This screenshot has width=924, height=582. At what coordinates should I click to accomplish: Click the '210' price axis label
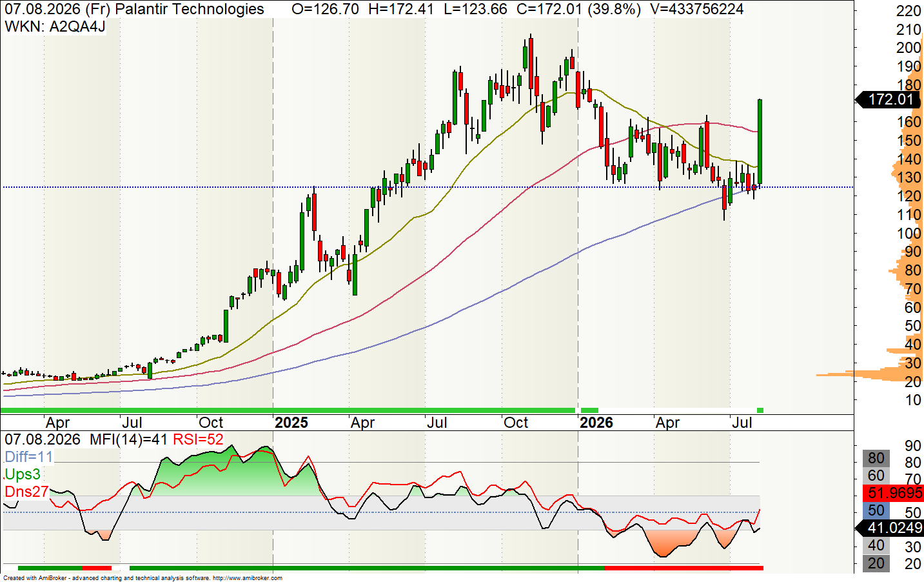click(x=909, y=30)
